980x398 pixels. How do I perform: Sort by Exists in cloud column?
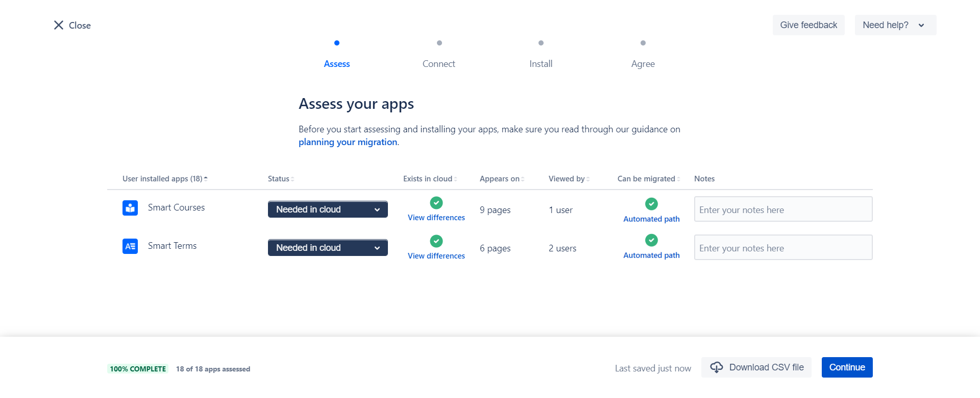point(430,179)
